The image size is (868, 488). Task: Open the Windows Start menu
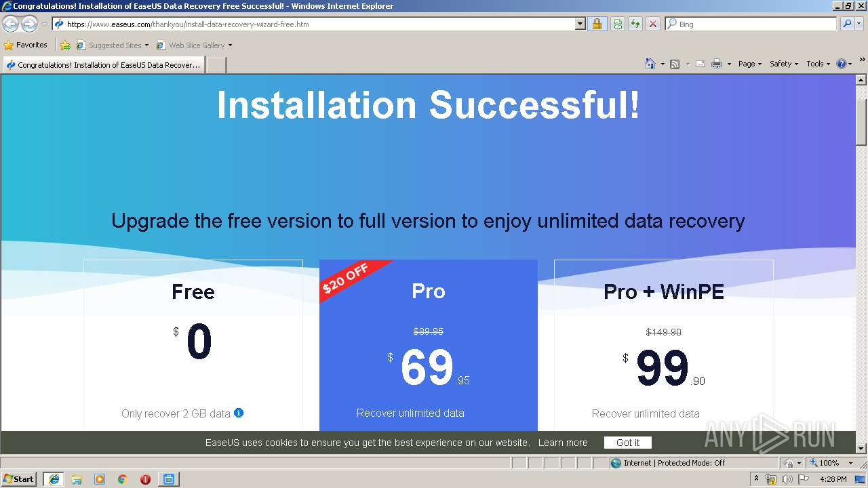(18, 479)
